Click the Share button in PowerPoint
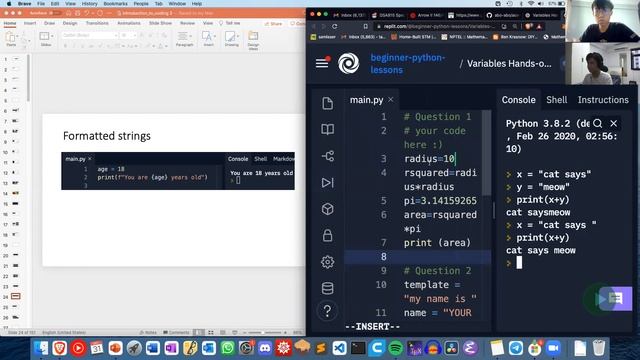The height and width of the screenshot is (360, 640). pyautogui.click(x=273, y=24)
